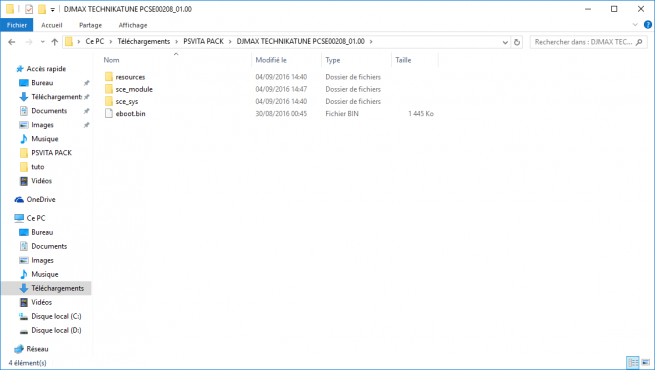Open Quick Access Toolbar customize dropdown
Image resolution: width=655 pixels, height=370 pixels.
(52, 9)
